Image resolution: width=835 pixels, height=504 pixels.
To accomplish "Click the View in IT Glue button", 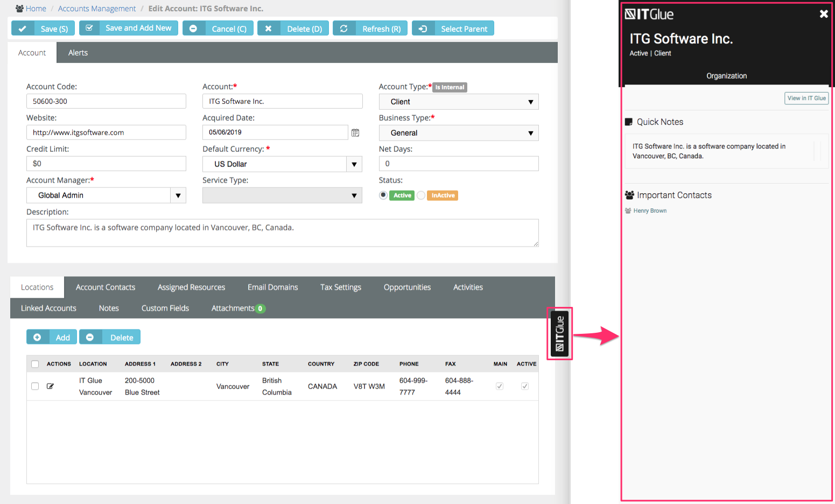I will (806, 98).
